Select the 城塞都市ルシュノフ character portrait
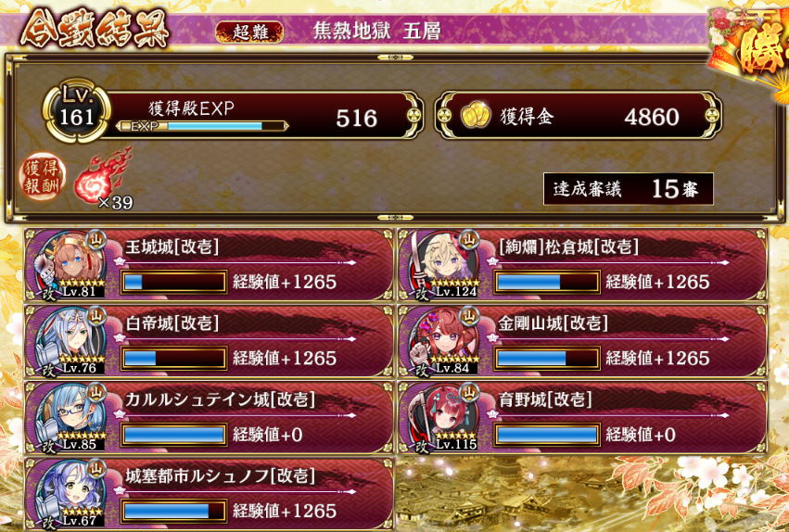789x532 pixels. click(69, 494)
